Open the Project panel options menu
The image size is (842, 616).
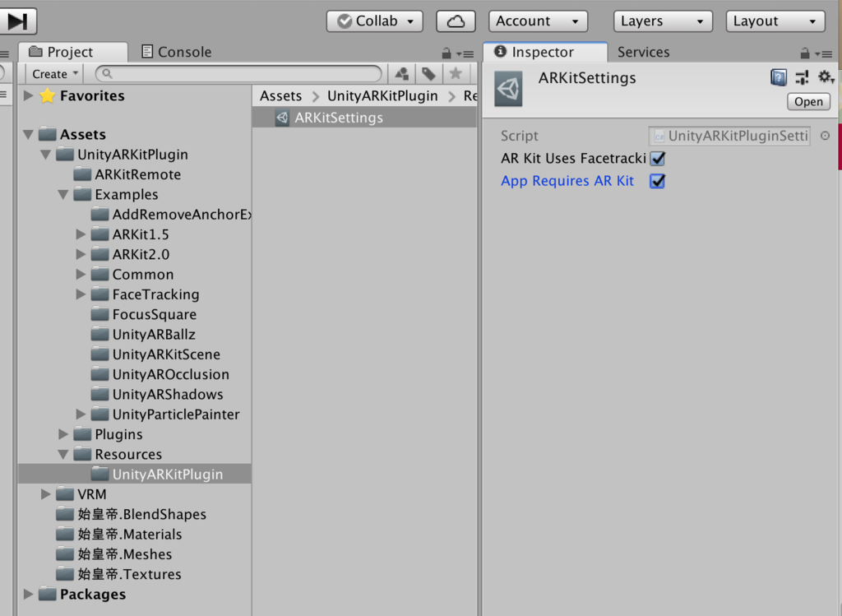click(x=465, y=53)
